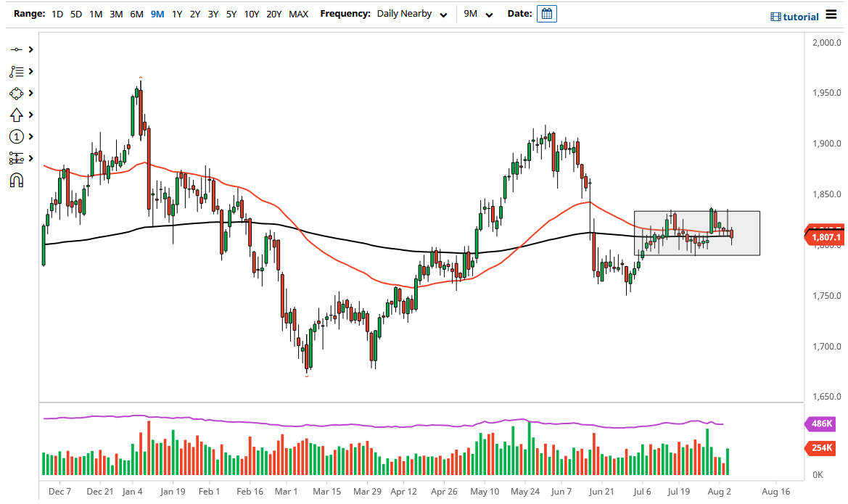Open the tutorial link
Screen dimensions: 848x504
coord(801,17)
